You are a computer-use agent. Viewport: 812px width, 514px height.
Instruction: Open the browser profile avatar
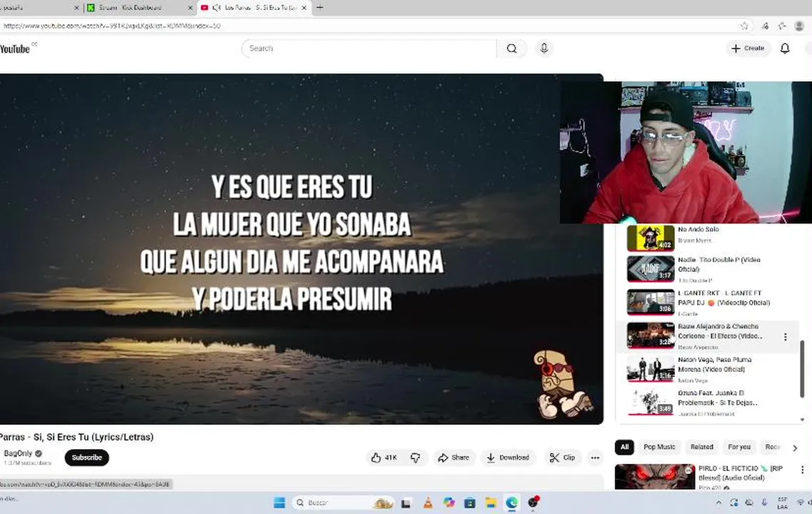tap(799, 26)
